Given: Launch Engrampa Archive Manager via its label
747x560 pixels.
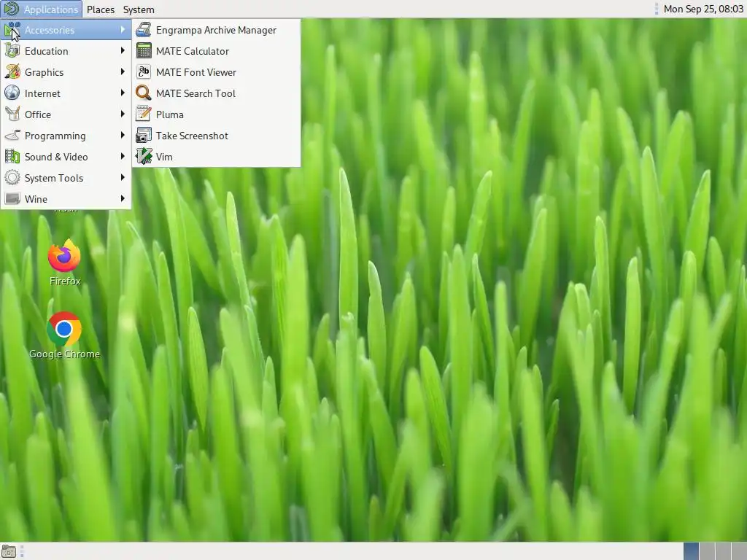Looking at the screenshot, I should point(216,30).
